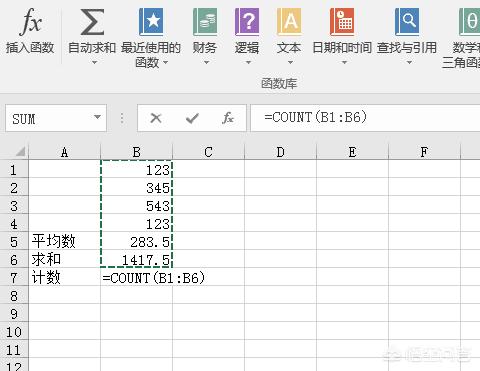
Task: Click the Select All corner triangle
Action: 21,152
